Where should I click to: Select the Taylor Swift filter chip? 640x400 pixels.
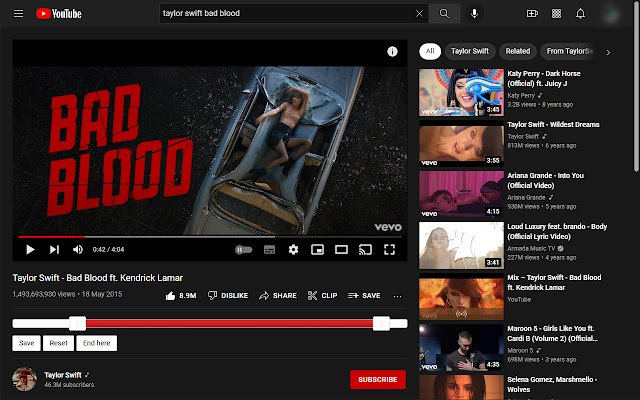(x=470, y=51)
